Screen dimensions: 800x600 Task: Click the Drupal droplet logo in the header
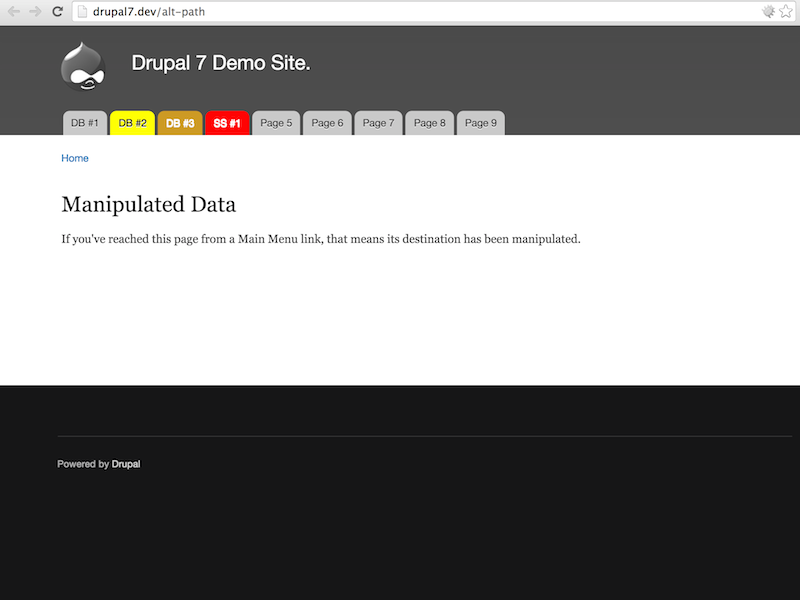[x=82, y=64]
